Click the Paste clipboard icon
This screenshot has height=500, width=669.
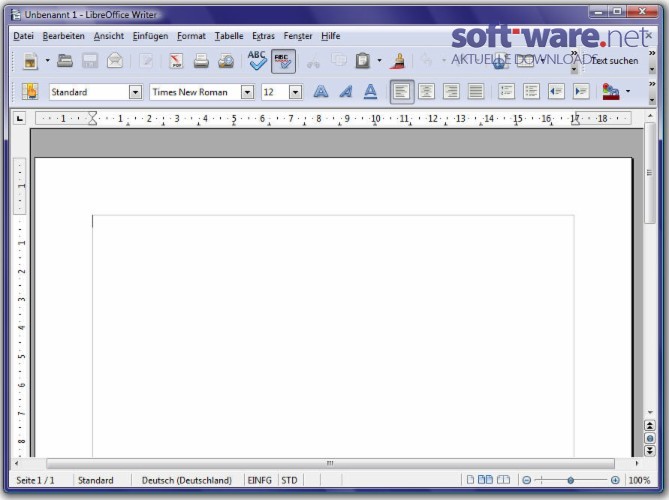tap(363, 61)
